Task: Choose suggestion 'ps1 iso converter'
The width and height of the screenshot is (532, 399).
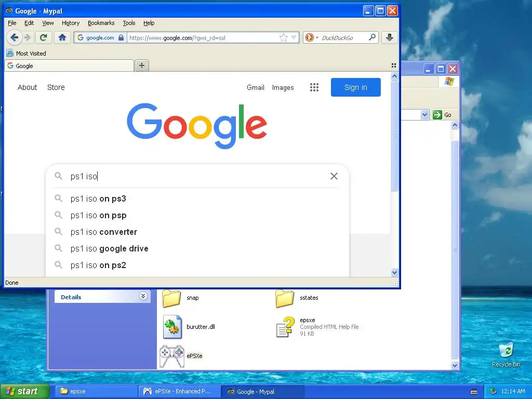Action: click(x=197, y=232)
